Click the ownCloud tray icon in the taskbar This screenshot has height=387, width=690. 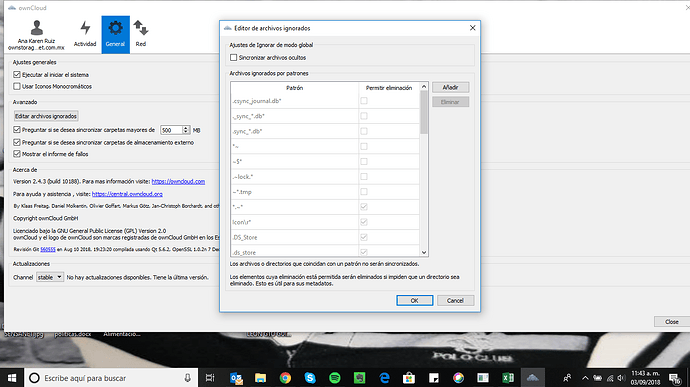pyautogui.click(x=532, y=378)
